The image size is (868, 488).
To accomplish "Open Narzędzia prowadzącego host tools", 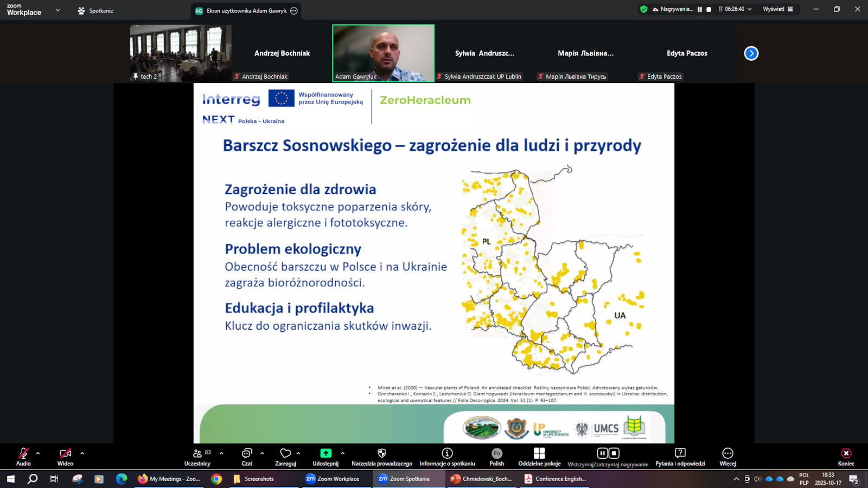I will pyautogui.click(x=382, y=457).
